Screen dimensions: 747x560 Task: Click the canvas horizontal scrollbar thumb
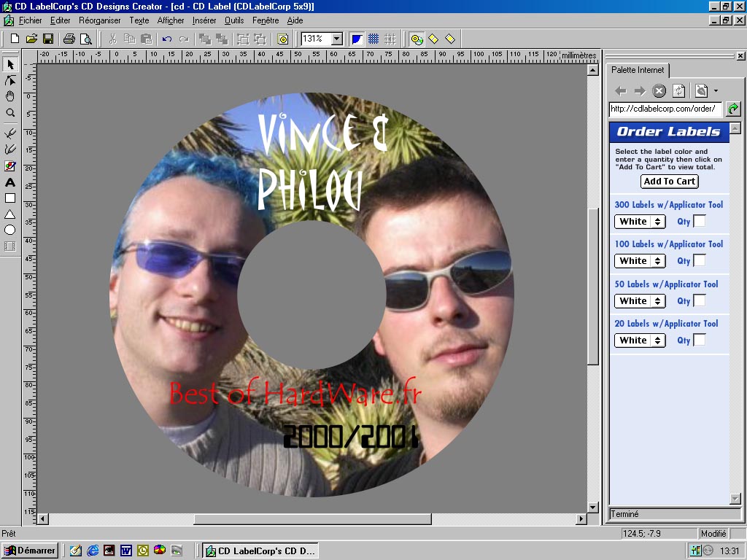[312, 518]
